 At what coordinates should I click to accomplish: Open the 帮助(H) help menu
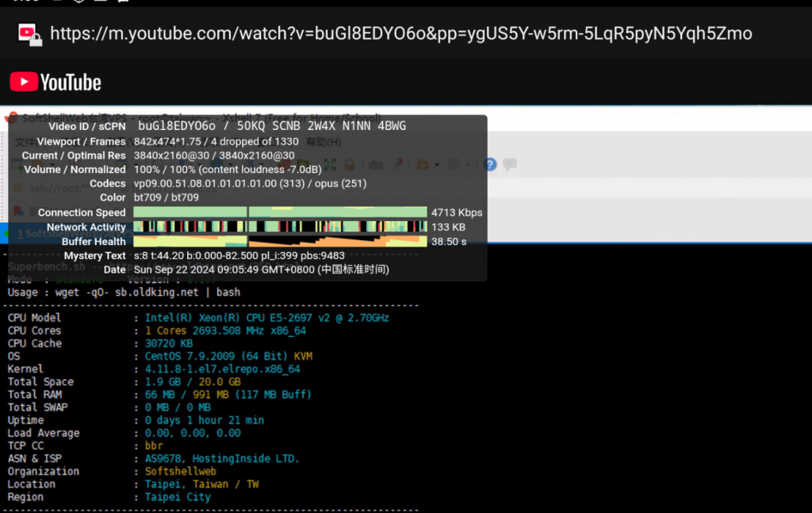point(324,142)
